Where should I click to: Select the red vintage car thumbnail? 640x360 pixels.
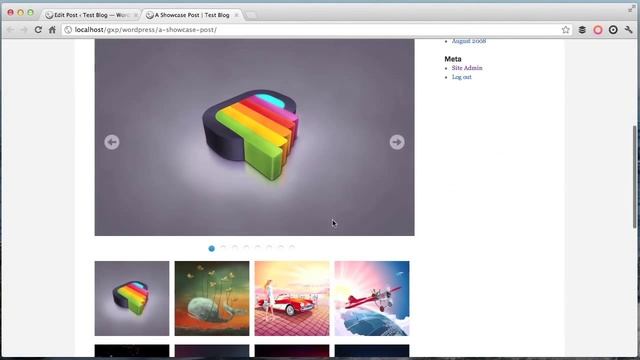click(x=292, y=298)
